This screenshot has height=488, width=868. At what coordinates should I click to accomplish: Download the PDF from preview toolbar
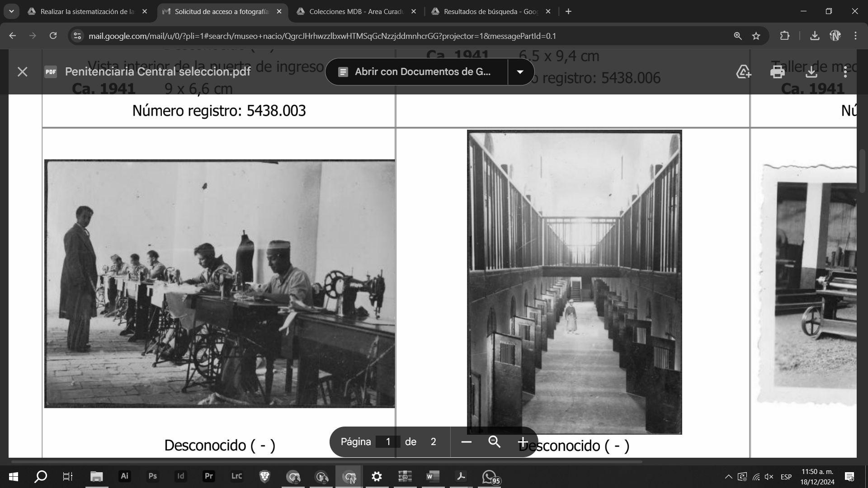[811, 72]
